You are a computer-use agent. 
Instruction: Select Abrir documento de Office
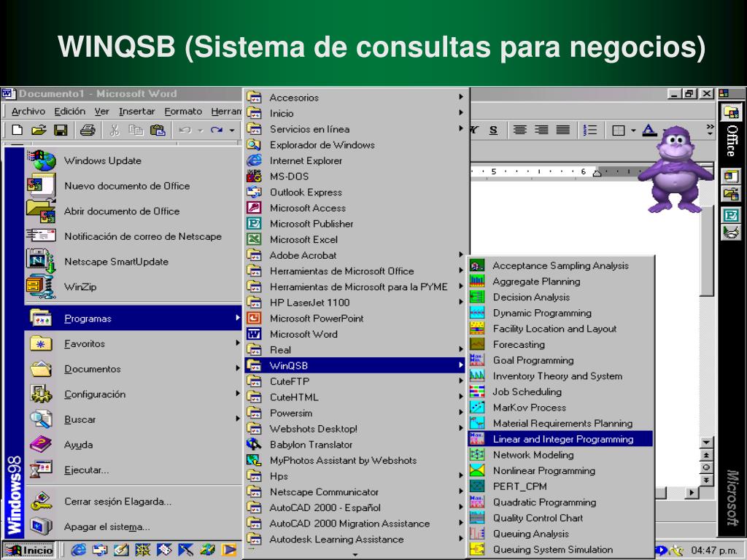[x=133, y=211]
